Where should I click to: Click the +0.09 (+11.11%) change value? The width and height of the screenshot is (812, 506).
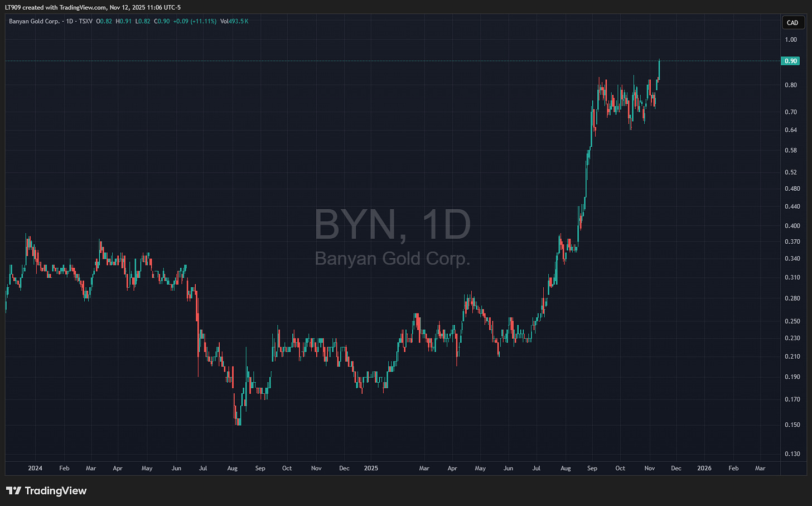click(x=195, y=21)
